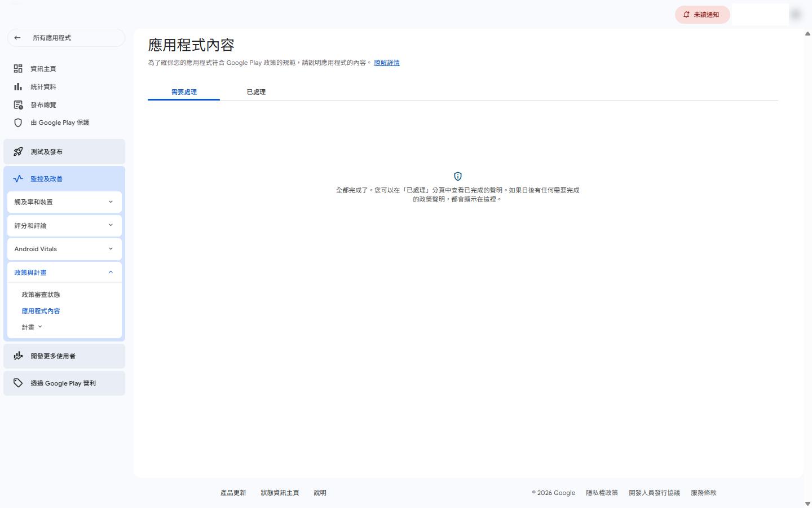Click the © 2026 Google footer text

click(x=554, y=493)
